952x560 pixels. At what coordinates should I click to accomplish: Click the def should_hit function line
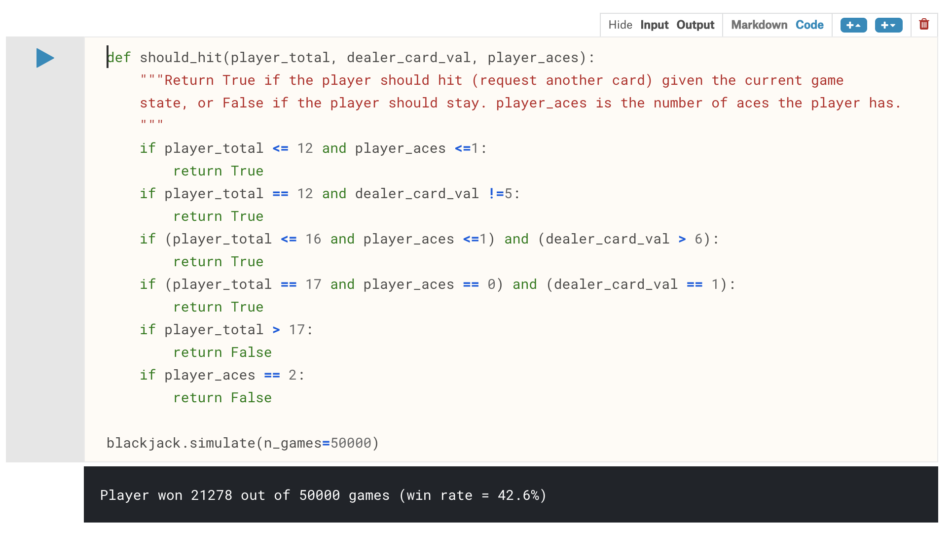pyautogui.click(x=351, y=58)
